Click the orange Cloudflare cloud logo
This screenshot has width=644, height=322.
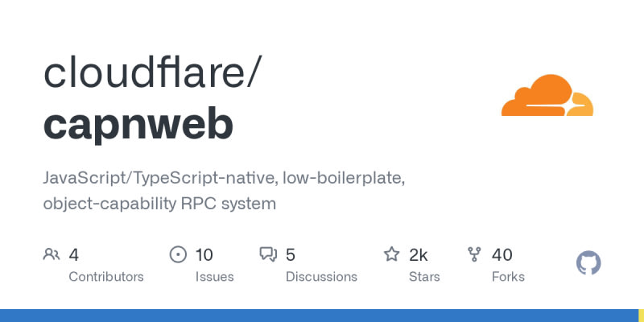(547, 96)
